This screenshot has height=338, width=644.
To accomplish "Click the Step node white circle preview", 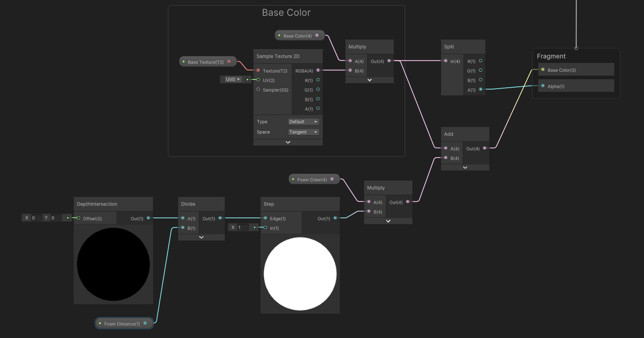I will [x=300, y=274].
